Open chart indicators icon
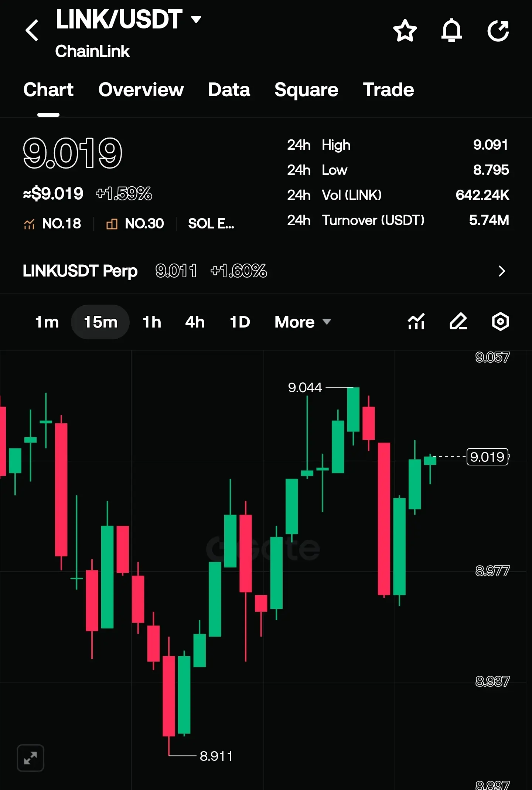 pyautogui.click(x=416, y=321)
